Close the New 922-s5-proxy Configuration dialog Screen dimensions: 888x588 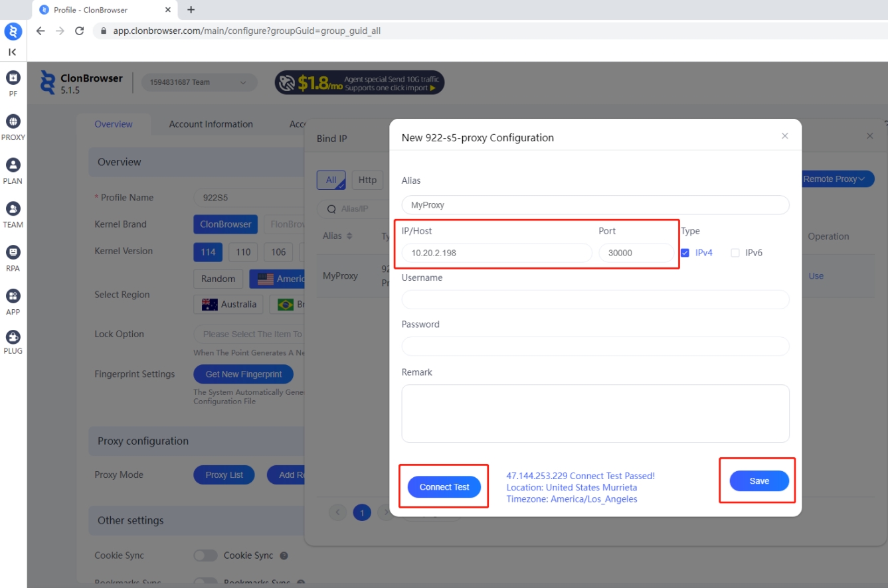coord(784,136)
